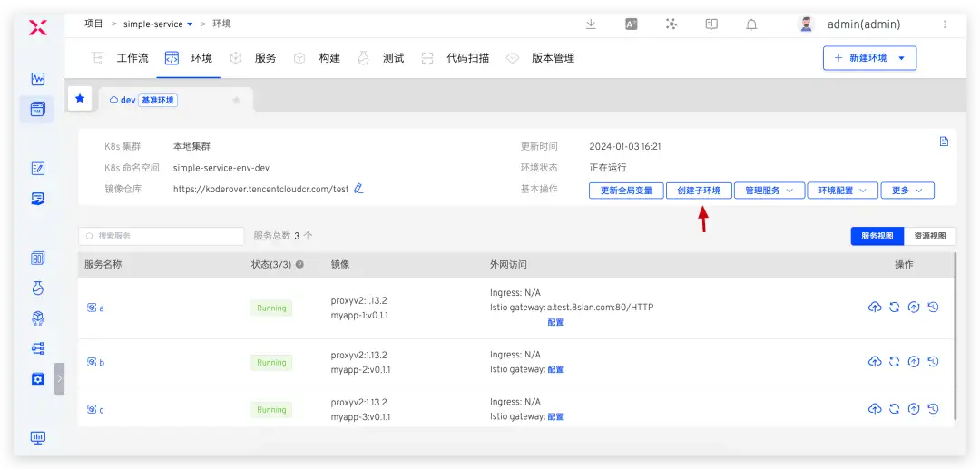Click the simple-service-env-dev namespace text

pos(221,167)
